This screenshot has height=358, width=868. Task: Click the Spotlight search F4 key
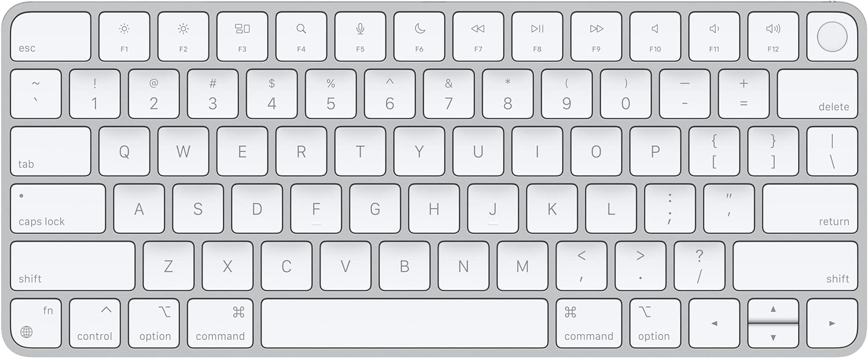pyautogui.click(x=301, y=36)
